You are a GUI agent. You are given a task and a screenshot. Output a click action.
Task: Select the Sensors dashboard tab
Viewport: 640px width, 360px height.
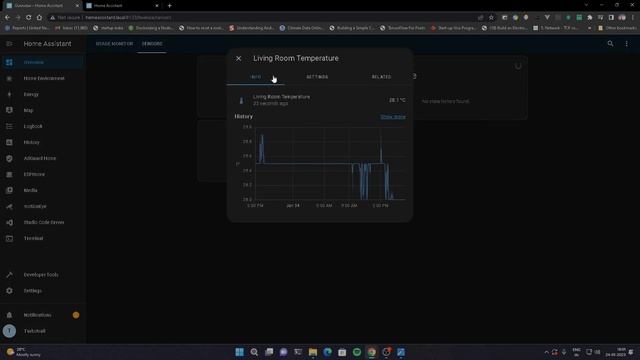point(152,44)
